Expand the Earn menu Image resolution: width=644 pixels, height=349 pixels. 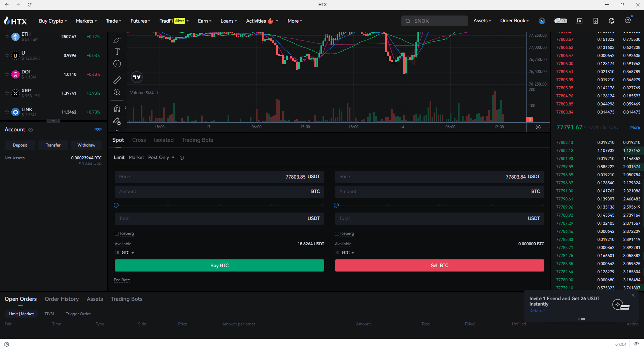click(205, 21)
